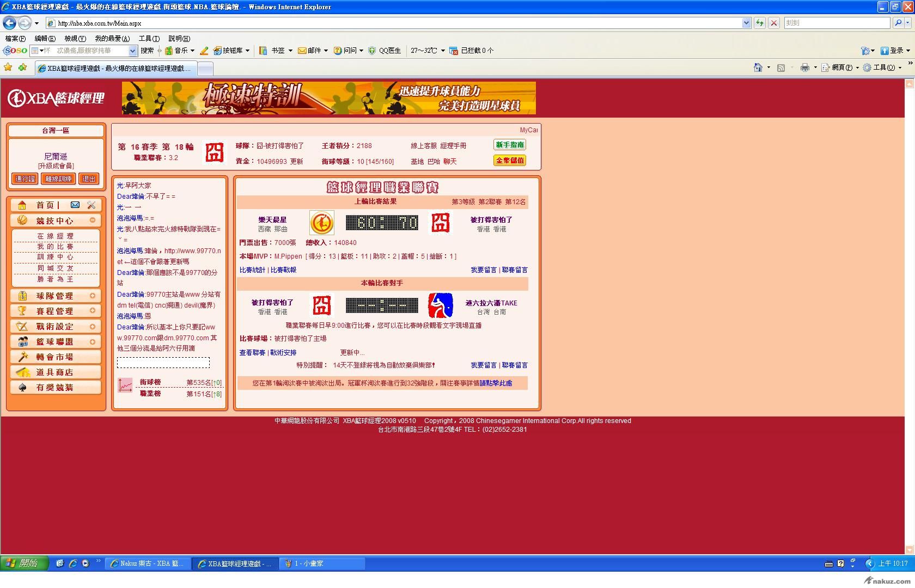Open the 說明(H) menu

point(179,39)
